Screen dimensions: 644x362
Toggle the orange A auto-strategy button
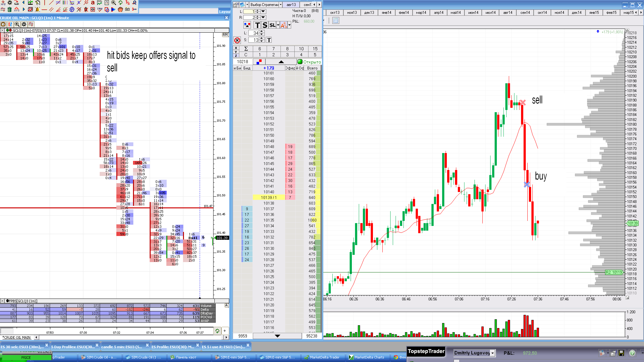point(284,25)
